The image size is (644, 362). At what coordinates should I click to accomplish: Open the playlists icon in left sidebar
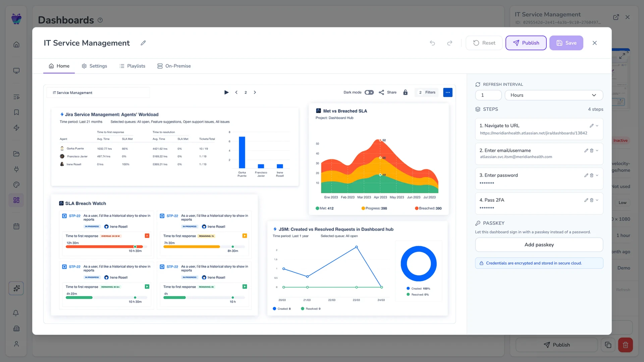16,97
